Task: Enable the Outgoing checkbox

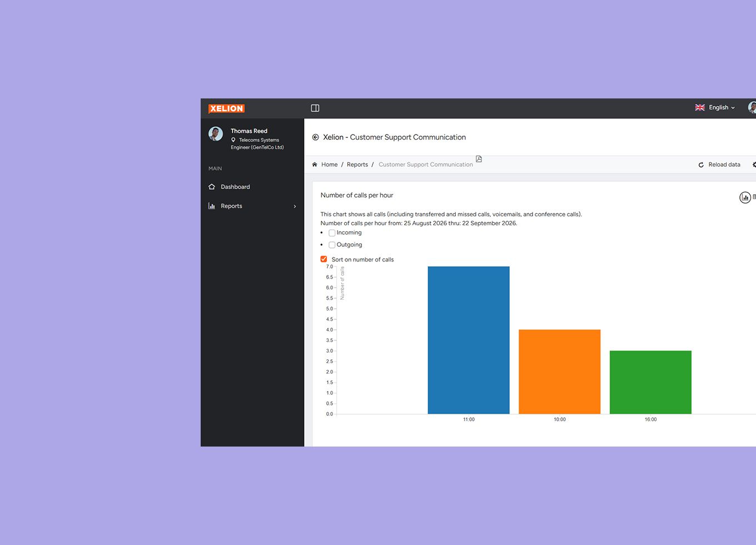Action: point(332,245)
